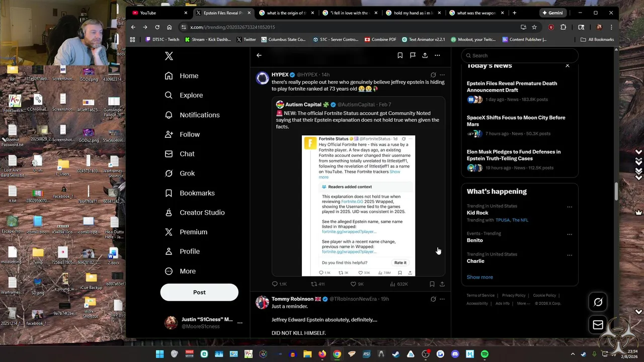The width and height of the screenshot is (644, 362).
Task: Close the Today's News panel
Action: click(567, 66)
